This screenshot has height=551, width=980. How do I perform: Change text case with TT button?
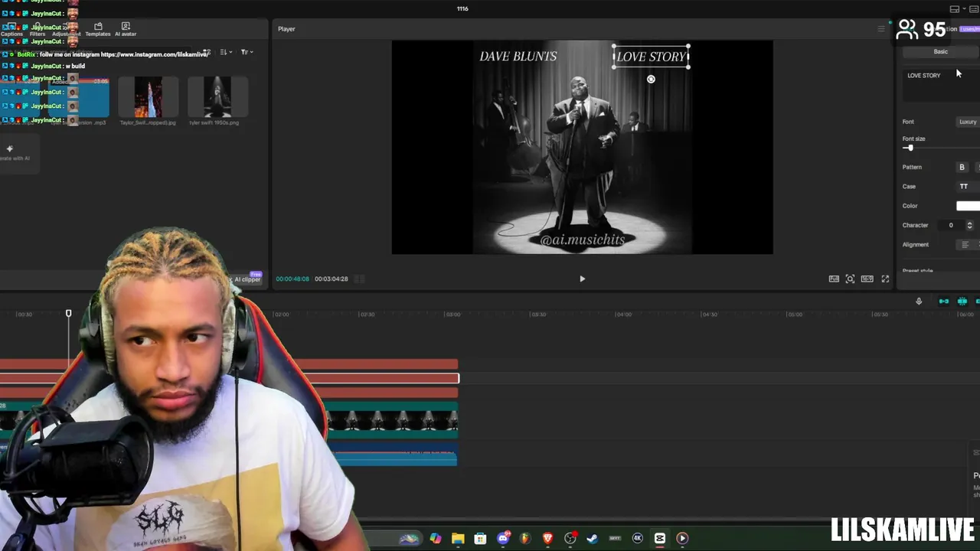[963, 186]
